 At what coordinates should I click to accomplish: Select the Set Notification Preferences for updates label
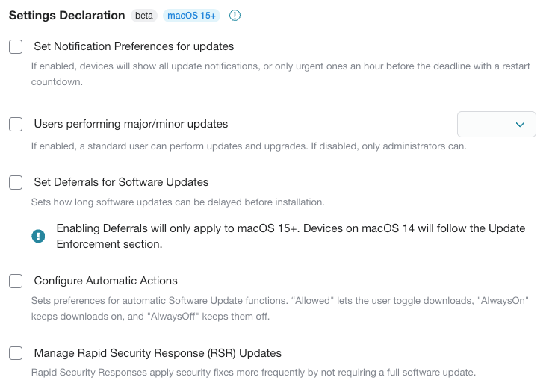[x=134, y=46]
